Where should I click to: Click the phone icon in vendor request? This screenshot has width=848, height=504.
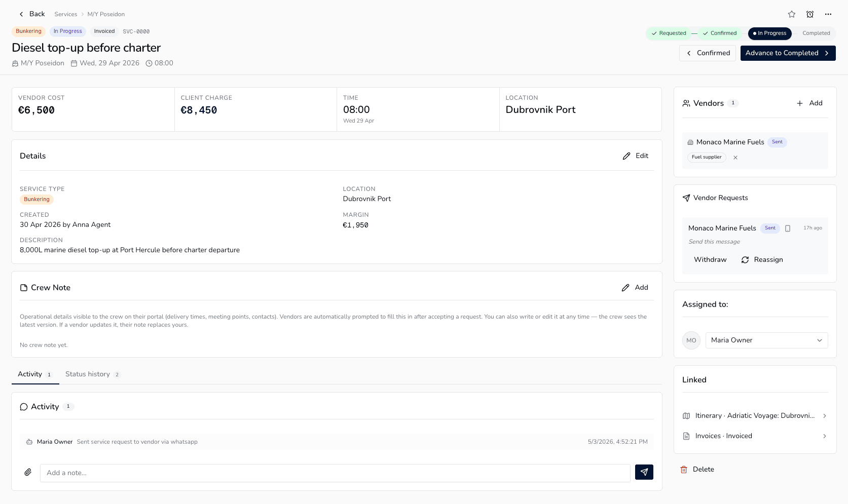pos(788,228)
